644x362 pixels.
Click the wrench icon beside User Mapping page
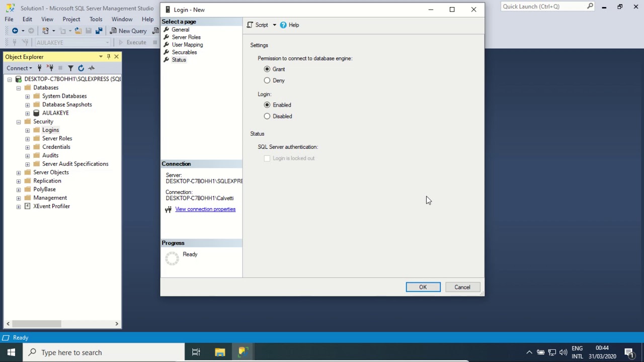[x=166, y=45]
